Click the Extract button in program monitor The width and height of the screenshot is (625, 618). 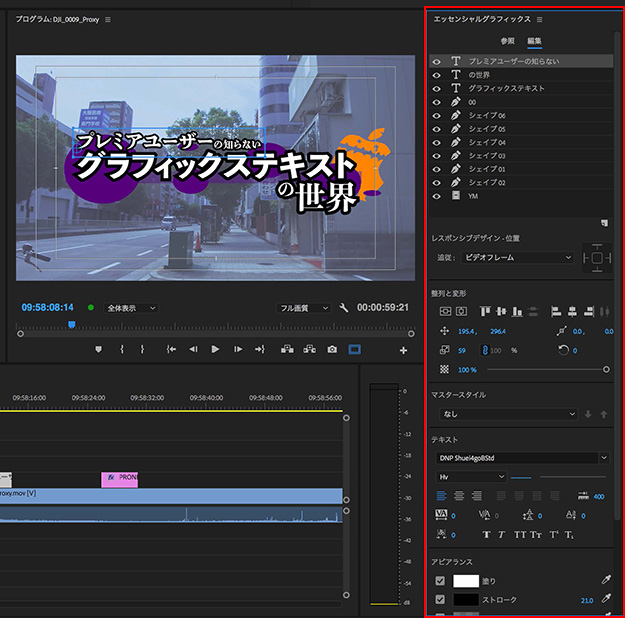coord(309,350)
